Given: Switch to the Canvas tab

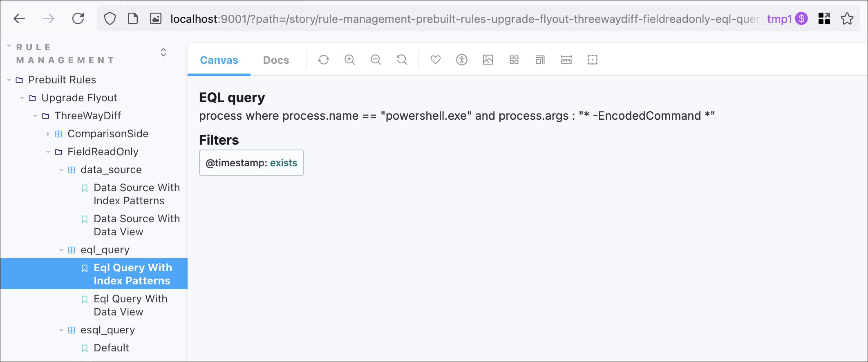Looking at the screenshot, I should pyautogui.click(x=219, y=60).
